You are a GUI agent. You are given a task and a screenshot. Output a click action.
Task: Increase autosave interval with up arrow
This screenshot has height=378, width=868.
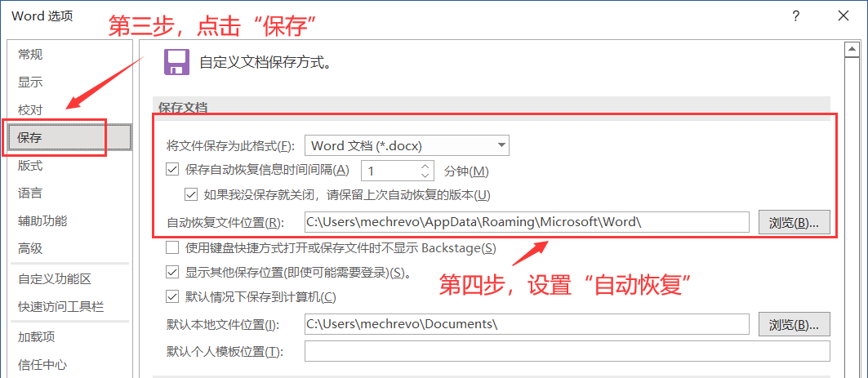coord(425,166)
